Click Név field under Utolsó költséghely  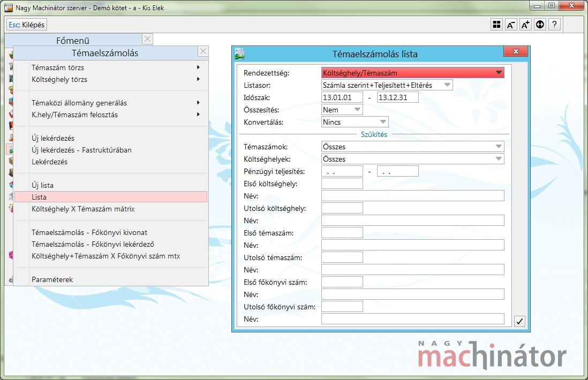coord(412,221)
